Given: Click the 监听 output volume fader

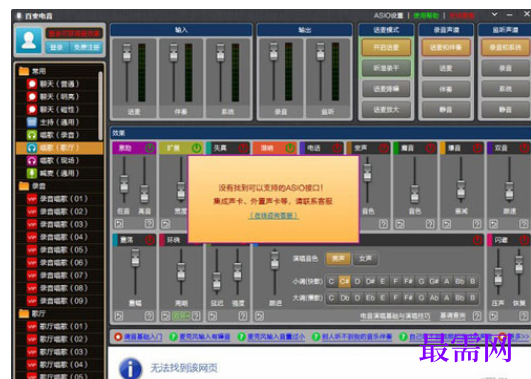Looking at the screenshot, I should 320,53.
